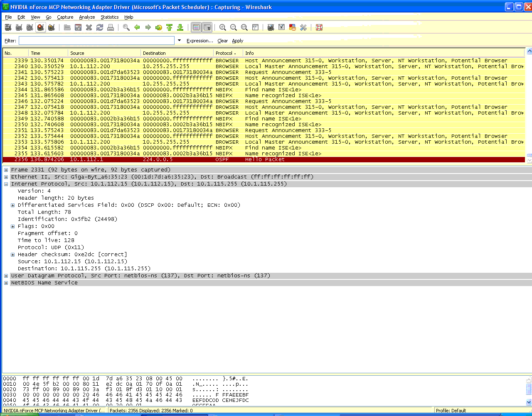Click the Help lifebuoy icon

point(319,27)
